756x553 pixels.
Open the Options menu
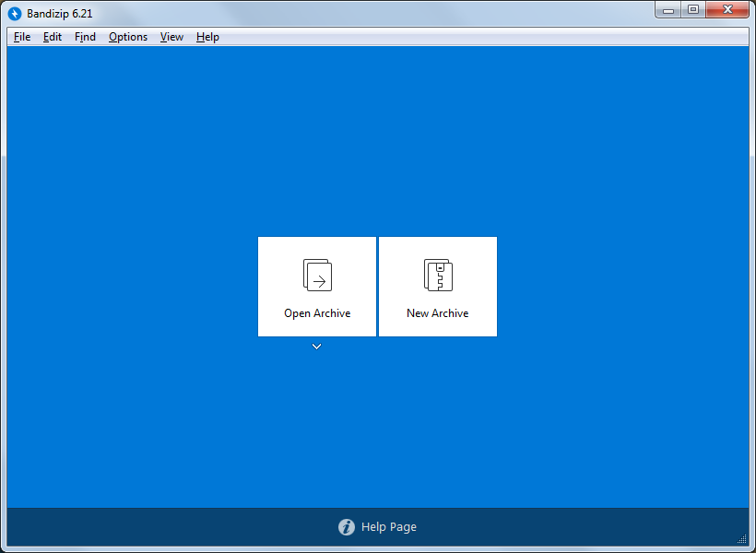(x=127, y=37)
